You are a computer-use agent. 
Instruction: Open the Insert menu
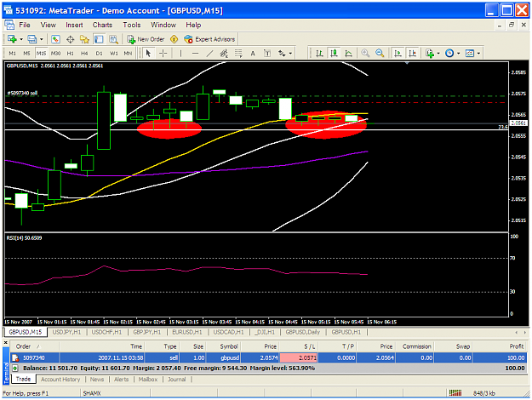[x=74, y=25]
